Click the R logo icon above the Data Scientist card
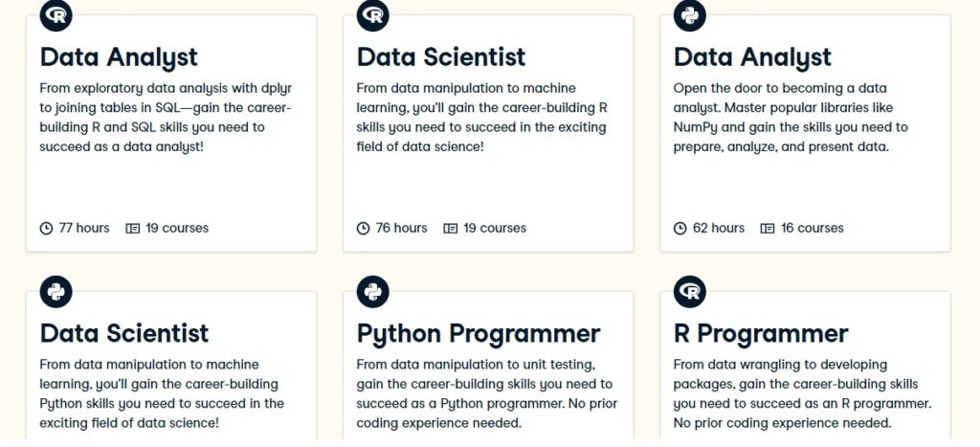Screen dimensions: 980x447 point(373,15)
